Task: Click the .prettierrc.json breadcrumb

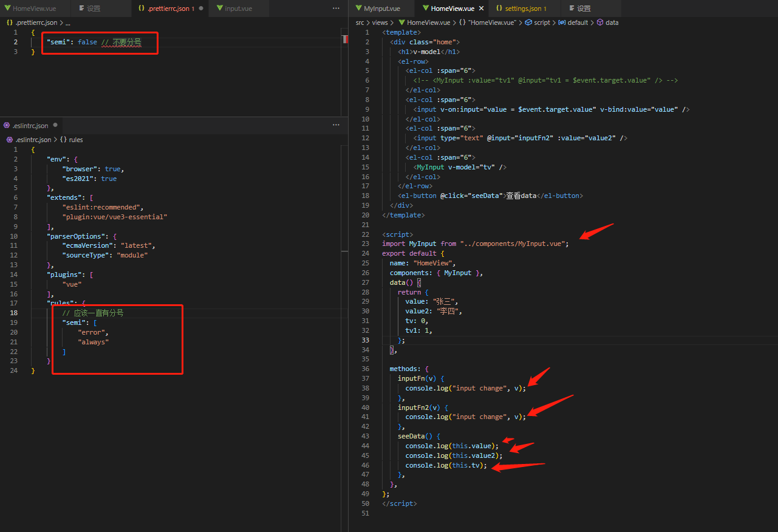Action: tap(32, 22)
